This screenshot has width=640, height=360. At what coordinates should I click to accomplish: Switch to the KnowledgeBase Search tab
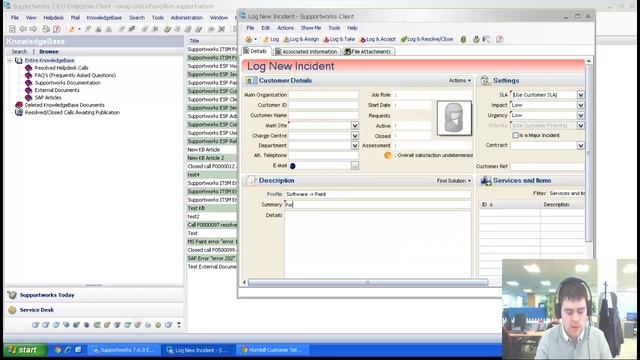[x=19, y=51]
